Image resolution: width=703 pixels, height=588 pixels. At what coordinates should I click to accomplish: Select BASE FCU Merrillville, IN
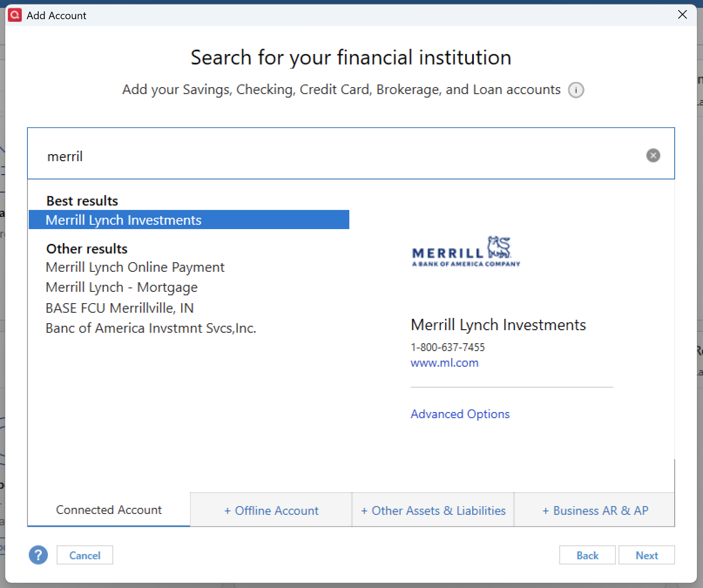pos(119,308)
